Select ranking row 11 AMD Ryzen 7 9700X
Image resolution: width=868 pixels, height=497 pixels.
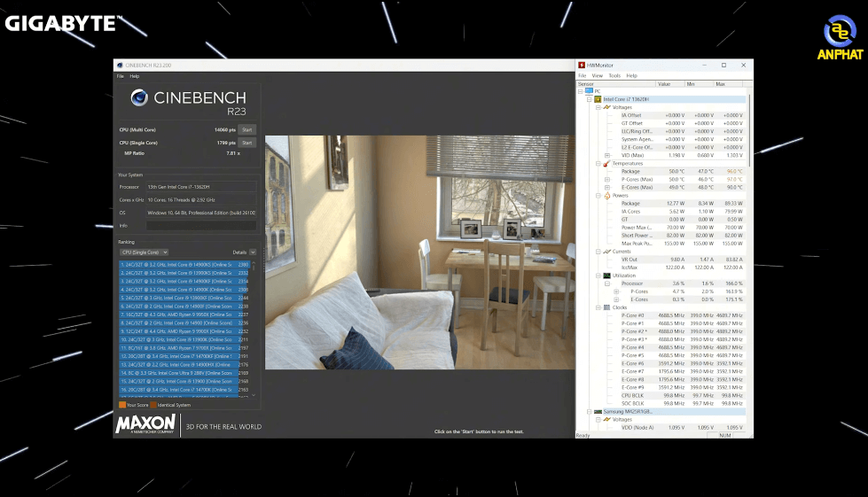pyautogui.click(x=184, y=348)
